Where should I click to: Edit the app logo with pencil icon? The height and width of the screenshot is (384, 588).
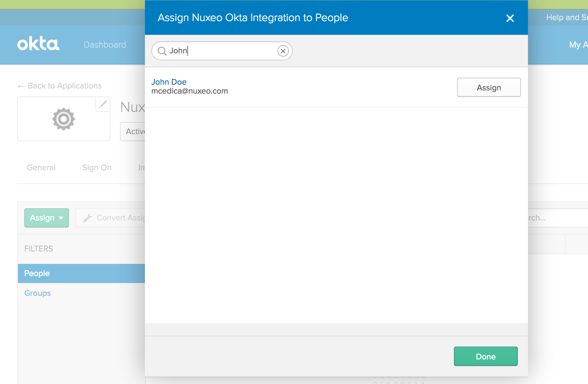[103, 104]
